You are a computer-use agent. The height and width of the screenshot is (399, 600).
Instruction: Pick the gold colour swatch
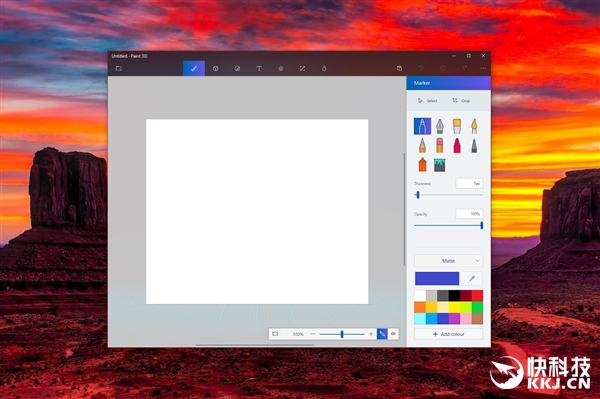pos(432,307)
